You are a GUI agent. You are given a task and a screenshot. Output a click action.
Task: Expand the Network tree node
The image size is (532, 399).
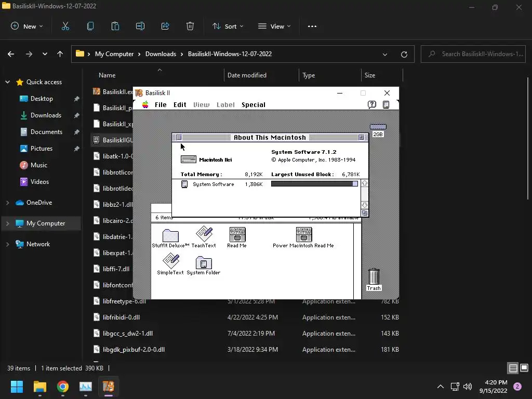pos(7,244)
